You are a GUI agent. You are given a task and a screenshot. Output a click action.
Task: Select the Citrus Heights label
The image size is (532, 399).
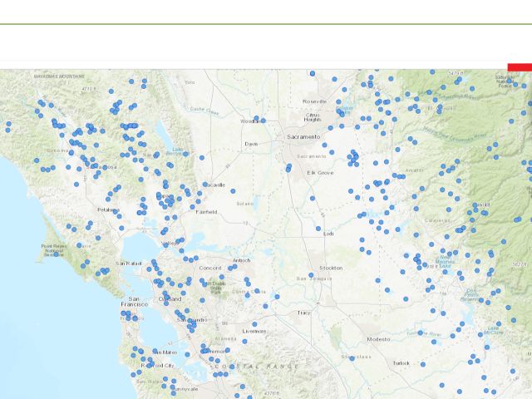(x=313, y=117)
